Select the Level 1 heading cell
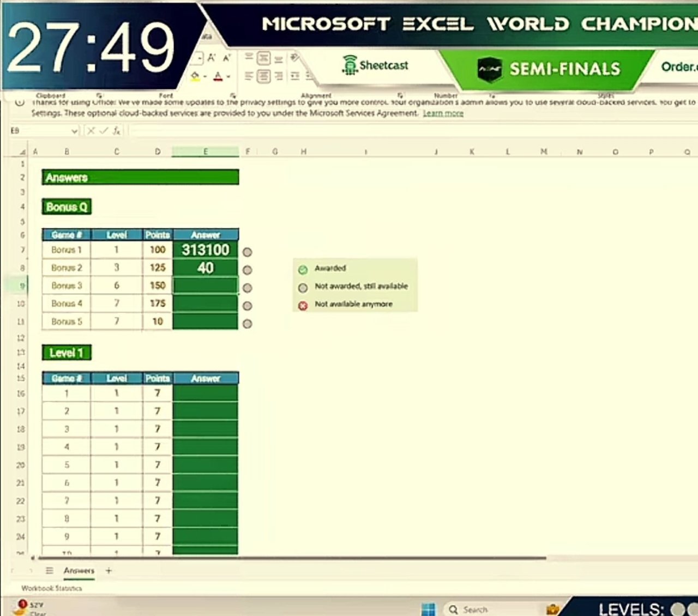Screen dimensions: 698x616 (x=67, y=353)
